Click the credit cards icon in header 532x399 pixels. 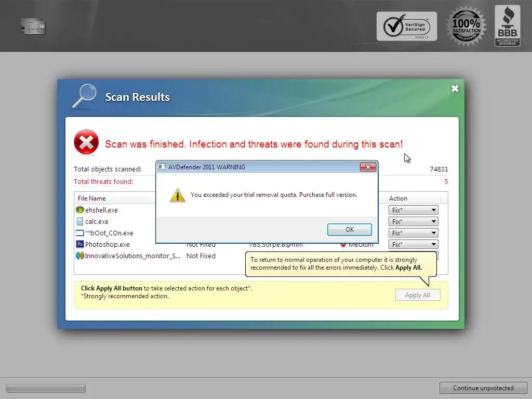click(x=33, y=27)
